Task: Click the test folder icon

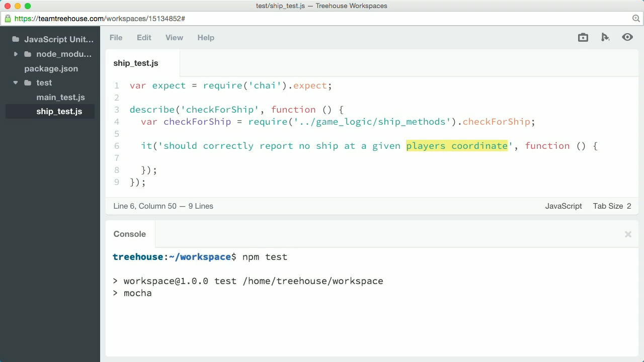Action: 28,82
